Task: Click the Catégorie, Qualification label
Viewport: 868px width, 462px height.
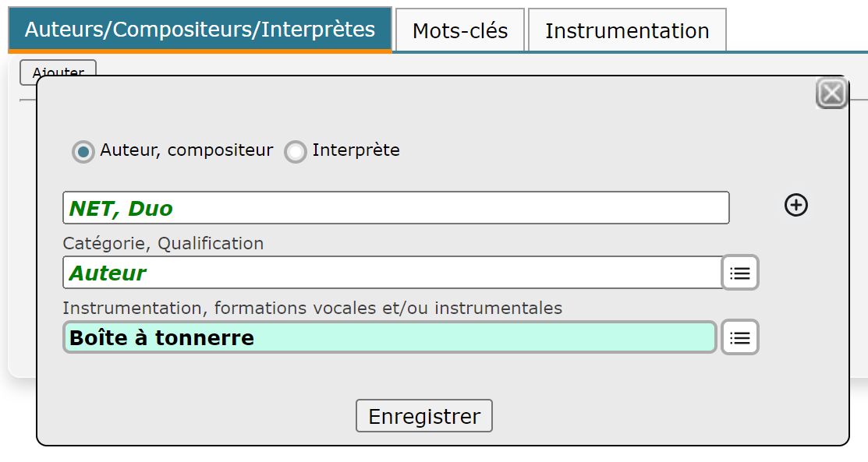Action: pyautogui.click(x=163, y=243)
